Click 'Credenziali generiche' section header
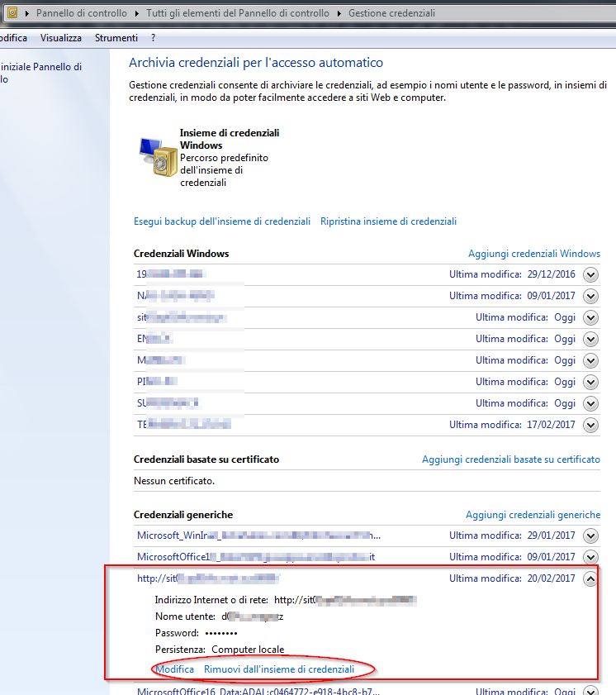Viewport: 616px width, 695px height. [183, 515]
